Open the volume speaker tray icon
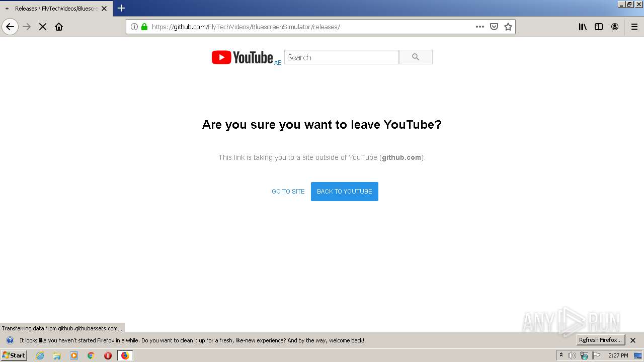644x362 pixels. pyautogui.click(x=572, y=355)
